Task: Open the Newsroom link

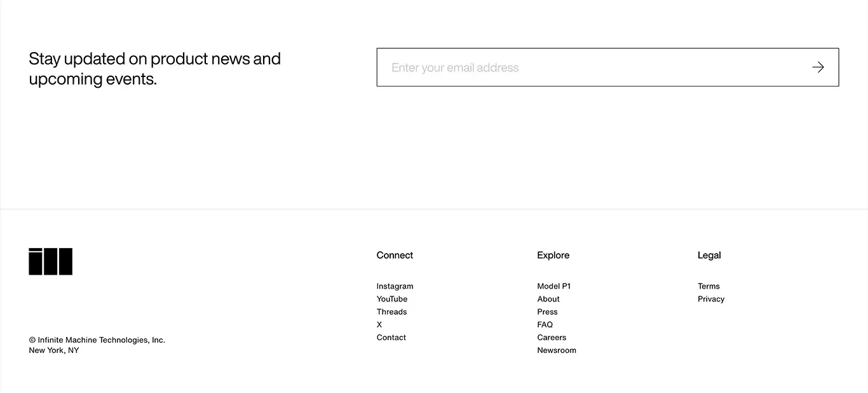Action: click(x=557, y=350)
